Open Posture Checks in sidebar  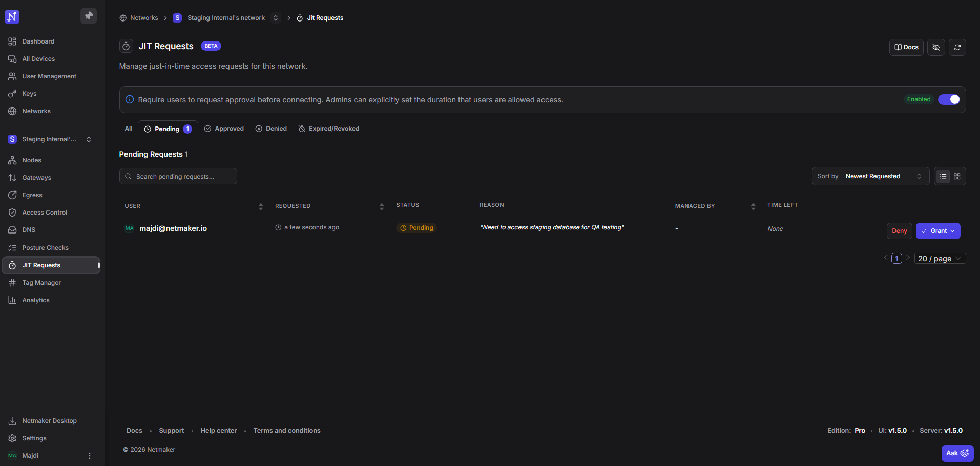[45, 248]
